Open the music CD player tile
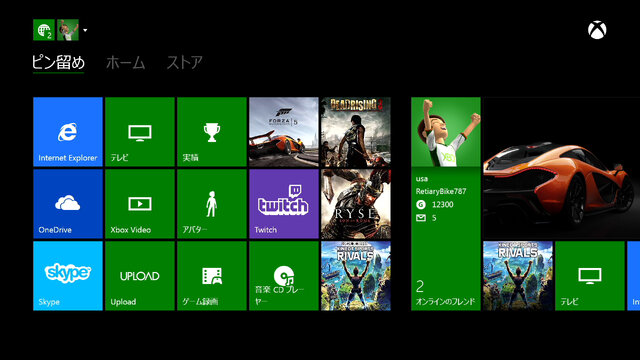Image resolution: width=640 pixels, height=360 pixels. point(284,276)
